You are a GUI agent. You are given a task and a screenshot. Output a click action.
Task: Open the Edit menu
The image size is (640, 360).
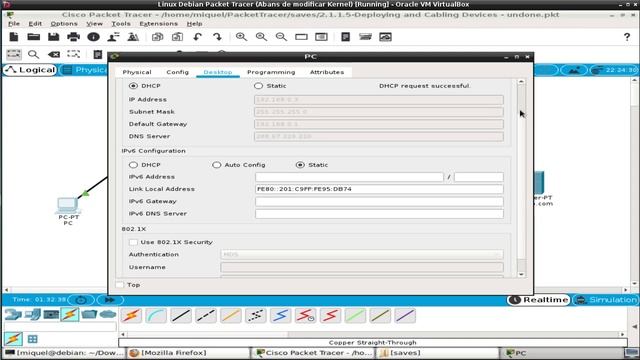click(x=35, y=24)
